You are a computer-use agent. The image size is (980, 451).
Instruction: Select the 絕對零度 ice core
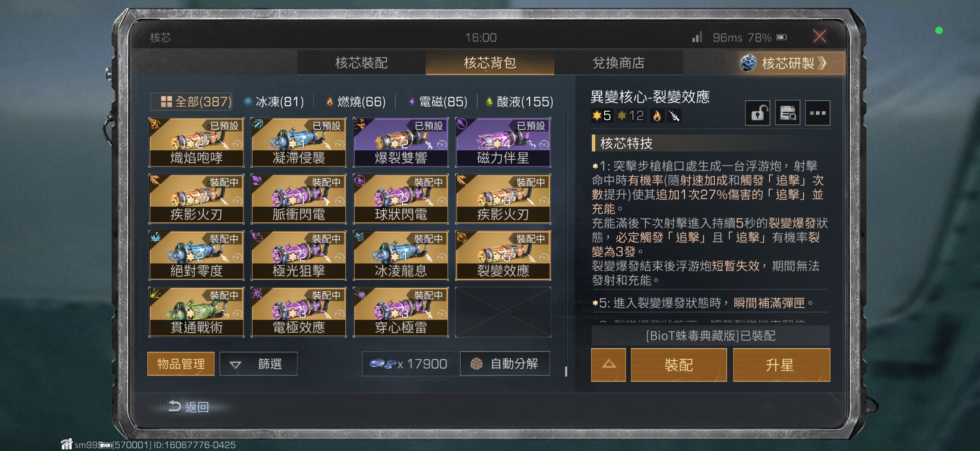196,255
